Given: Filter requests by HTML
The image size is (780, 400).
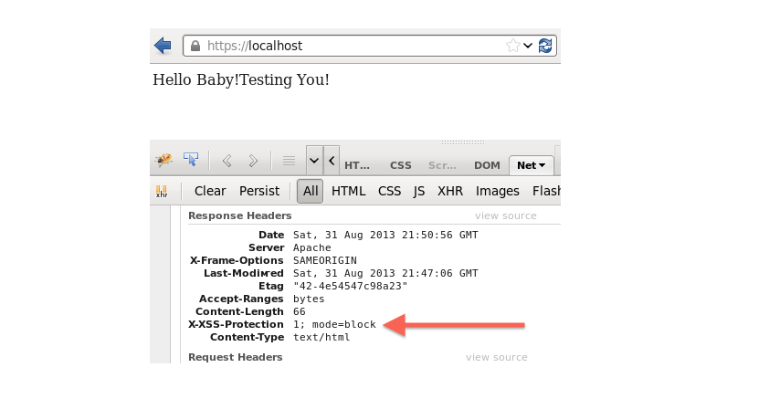Looking at the screenshot, I should 348,191.
